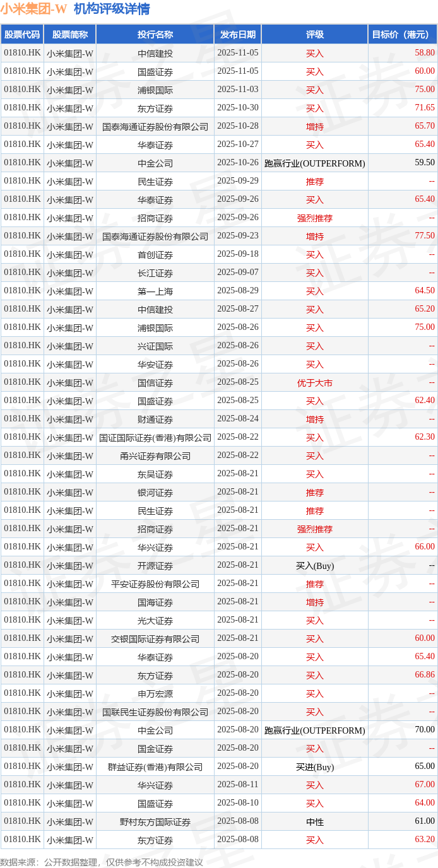This screenshot has width=438, height=868.
Task: Select the 财通证券 broker cell
Action: 155,419
